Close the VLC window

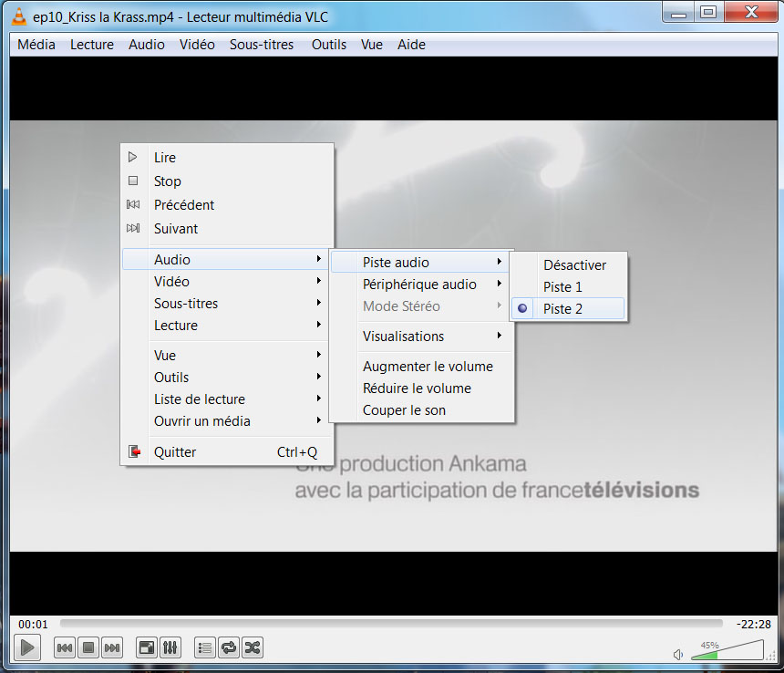(x=750, y=13)
